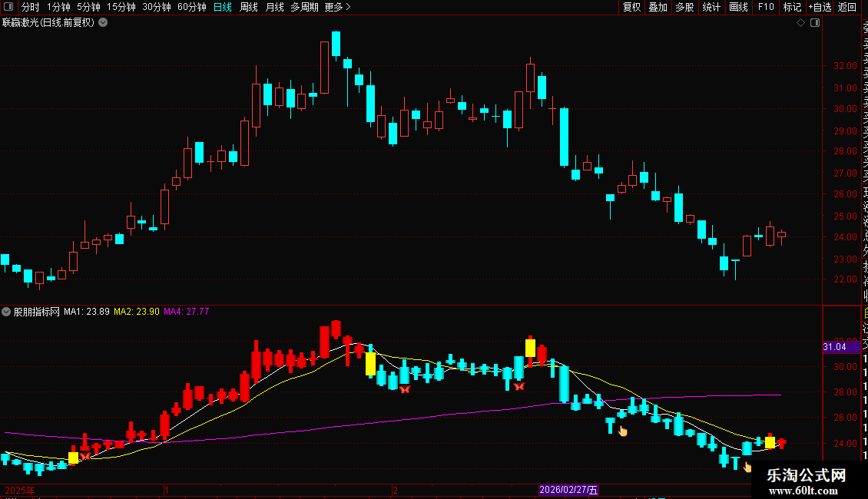Click the 叠加 overlay button
The image size is (868, 499).
(658, 7)
